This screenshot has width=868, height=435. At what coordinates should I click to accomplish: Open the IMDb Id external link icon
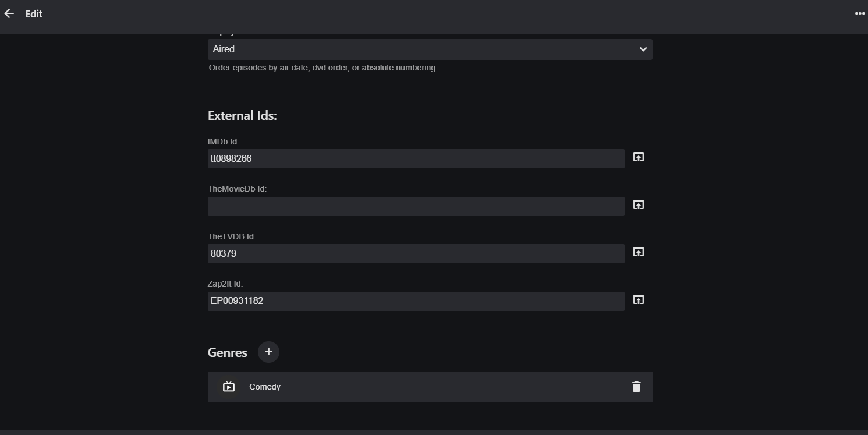[639, 157]
